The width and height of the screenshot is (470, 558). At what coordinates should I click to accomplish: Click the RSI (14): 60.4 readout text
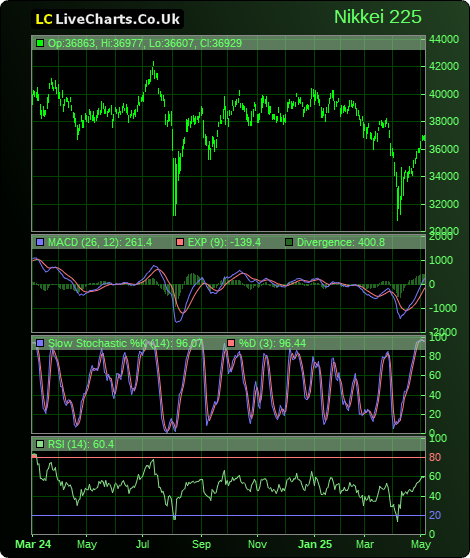click(x=81, y=444)
